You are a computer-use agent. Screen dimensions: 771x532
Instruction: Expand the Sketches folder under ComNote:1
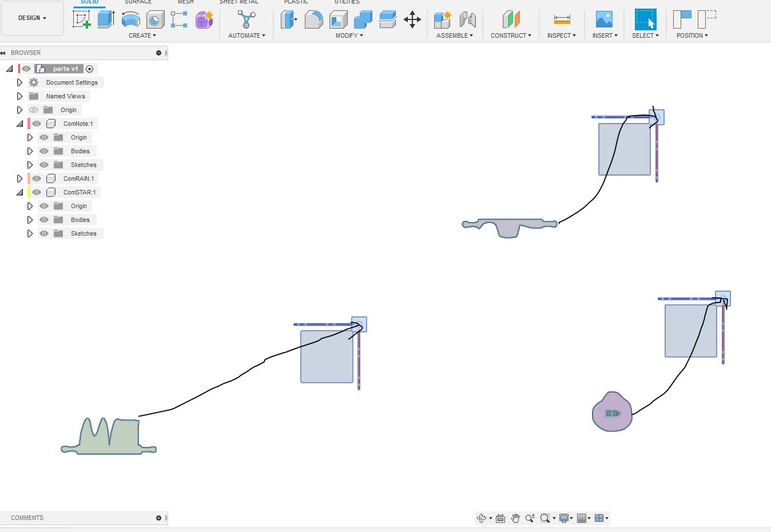[x=30, y=165]
